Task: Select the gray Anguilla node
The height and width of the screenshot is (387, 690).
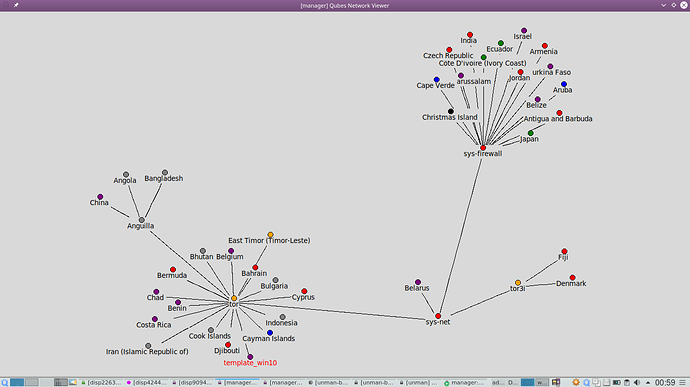Action: coord(142,220)
